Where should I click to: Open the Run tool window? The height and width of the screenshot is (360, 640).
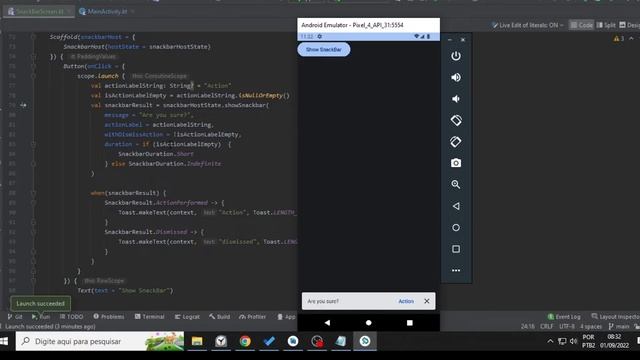click(x=41, y=317)
